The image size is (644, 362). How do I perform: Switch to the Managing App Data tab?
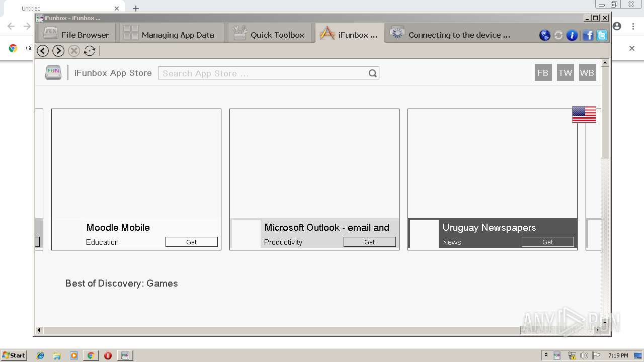170,34
